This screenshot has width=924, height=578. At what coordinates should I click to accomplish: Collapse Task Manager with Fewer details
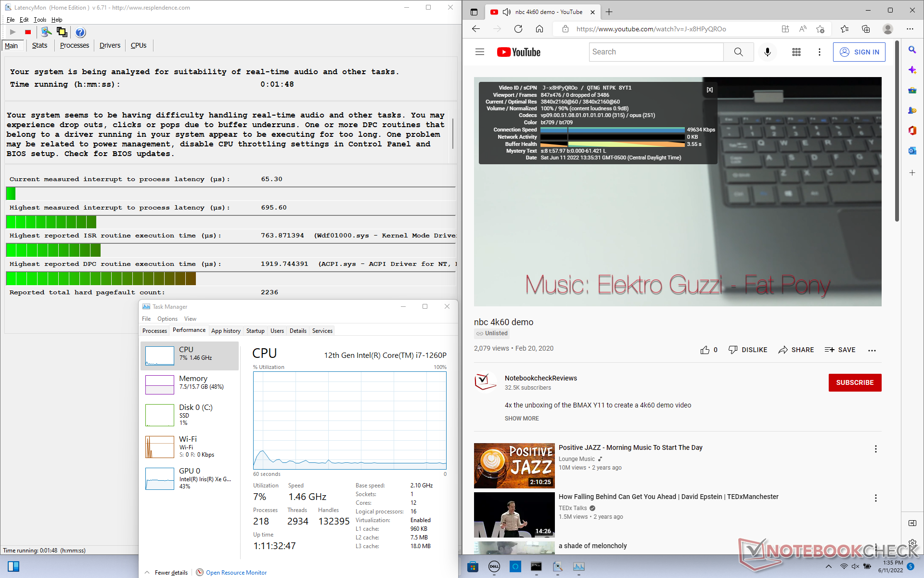[x=171, y=572]
